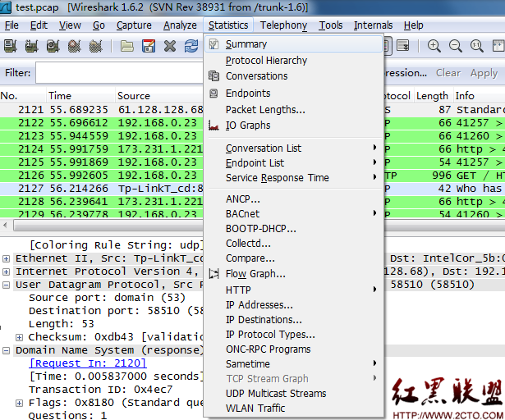The height and width of the screenshot is (420, 505).
Task: Expand HTTP statistics submenu
Action: (x=293, y=290)
